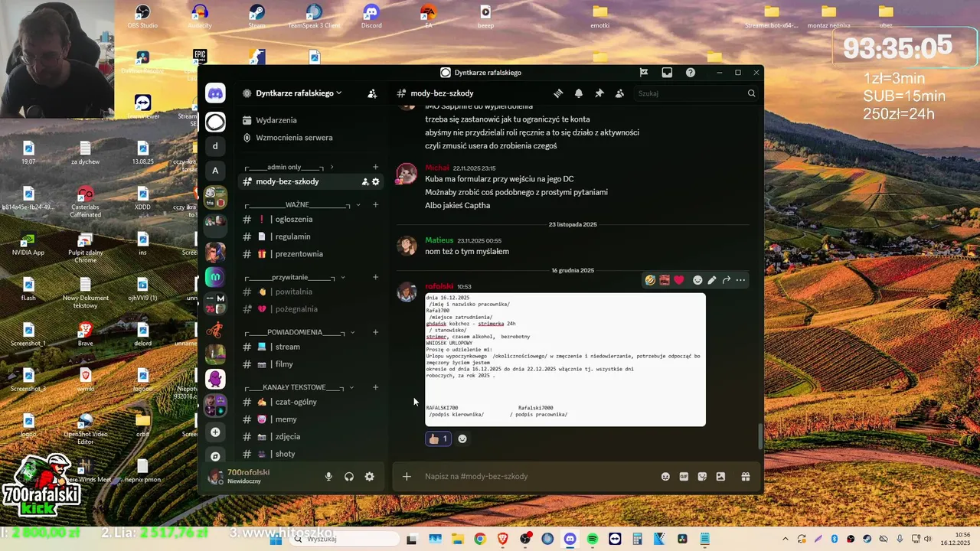Open GIF picker in message bar
This screenshot has height=551, width=980.
[684, 477]
